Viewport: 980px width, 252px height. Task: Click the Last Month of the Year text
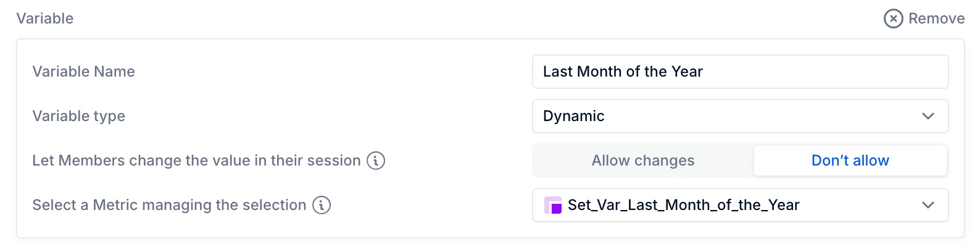[623, 72]
